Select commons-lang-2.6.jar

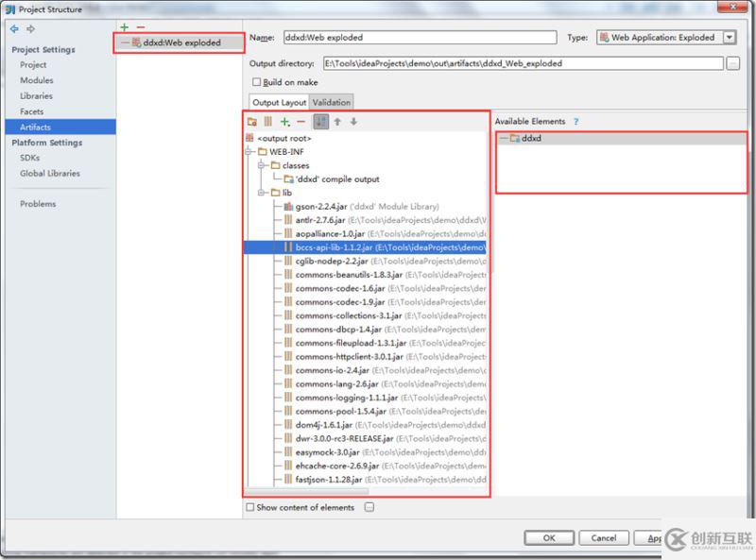point(337,384)
